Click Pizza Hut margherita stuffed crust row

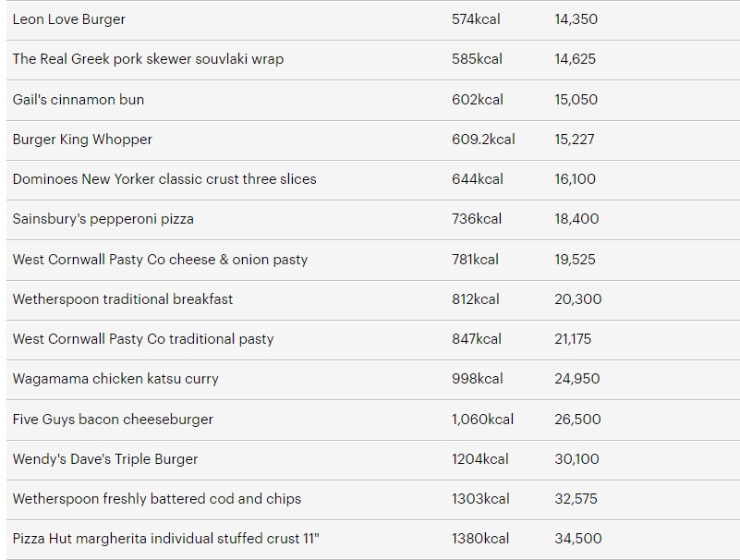373,540
